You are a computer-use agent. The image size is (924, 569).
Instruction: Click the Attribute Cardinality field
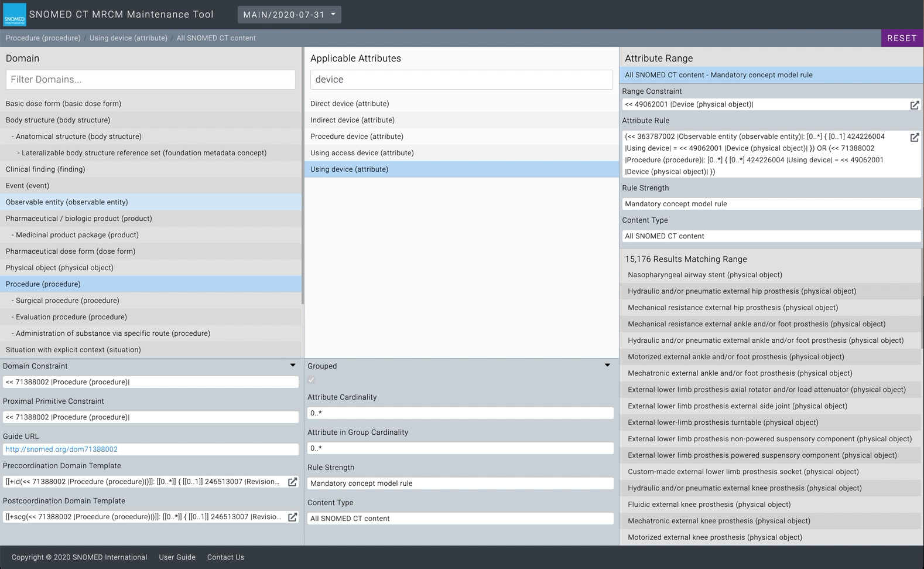point(460,413)
